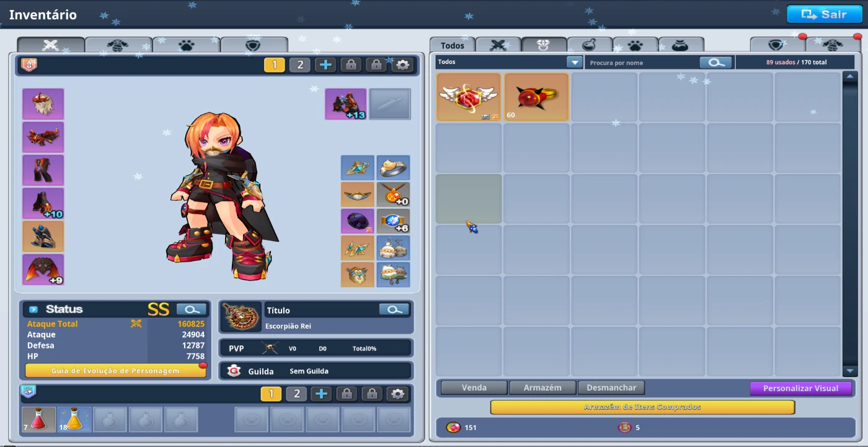Select the winged ruby gem item
The width and height of the screenshot is (868, 447).
(x=468, y=97)
